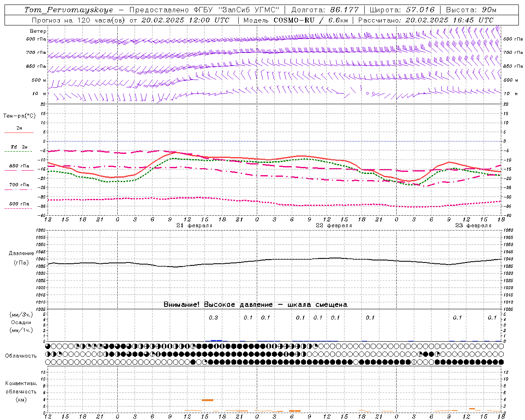Click the 'Облачность' cloud cover label
Image resolution: width=525 pixels, height=420 pixels.
point(21,356)
